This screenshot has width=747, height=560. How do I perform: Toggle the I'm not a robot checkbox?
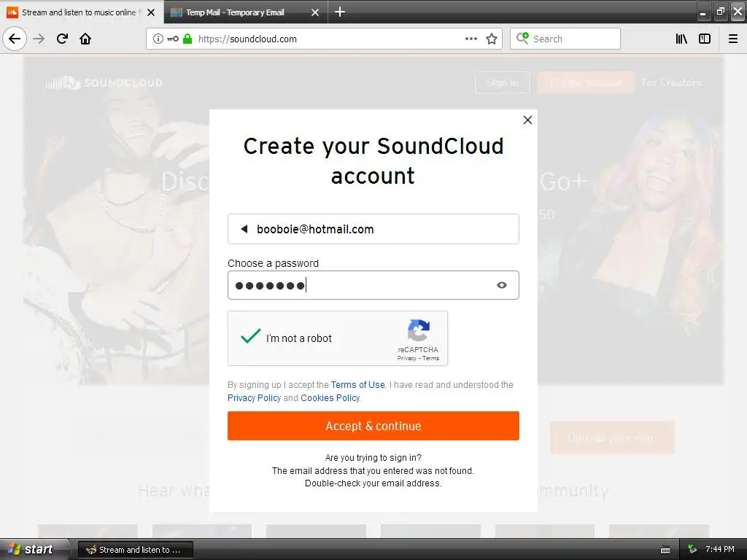click(251, 337)
